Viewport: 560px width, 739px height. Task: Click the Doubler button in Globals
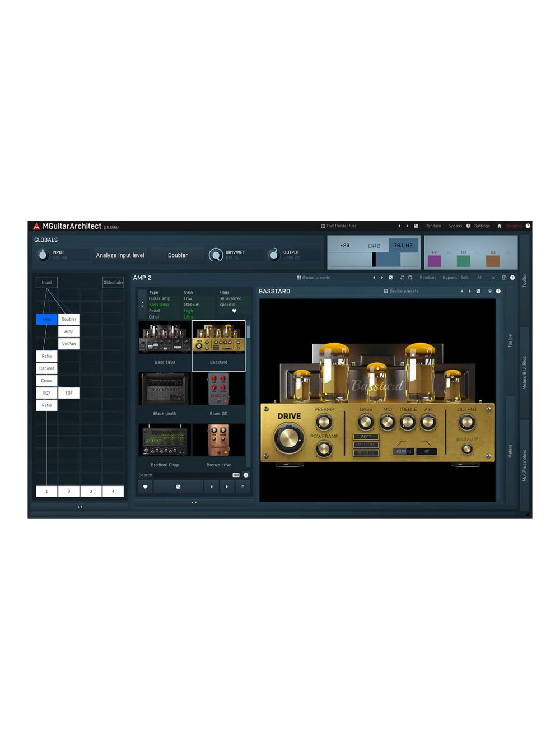(178, 255)
